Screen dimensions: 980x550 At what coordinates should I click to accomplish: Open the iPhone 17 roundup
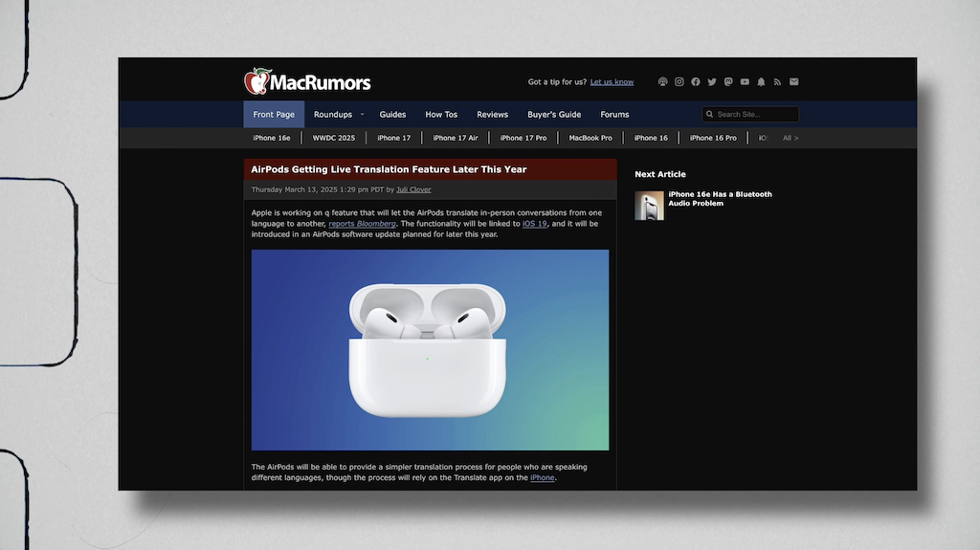click(x=394, y=138)
